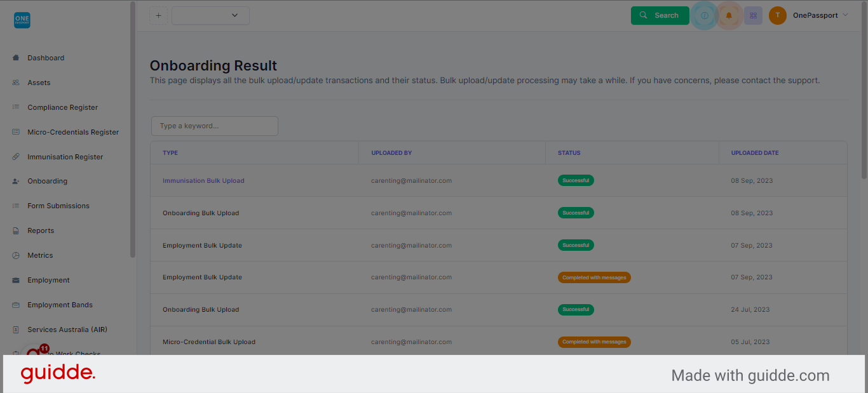The height and width of the screenshot is (393, 868).
Task: Click the Micro-Credentials Register card icon
Action: (16, 132)
